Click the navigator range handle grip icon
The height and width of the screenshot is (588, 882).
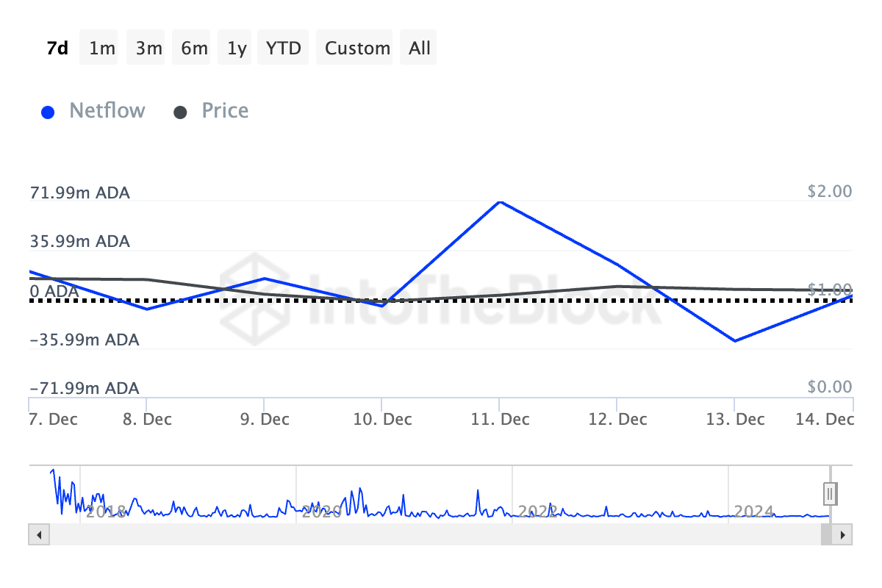(829, 493)
